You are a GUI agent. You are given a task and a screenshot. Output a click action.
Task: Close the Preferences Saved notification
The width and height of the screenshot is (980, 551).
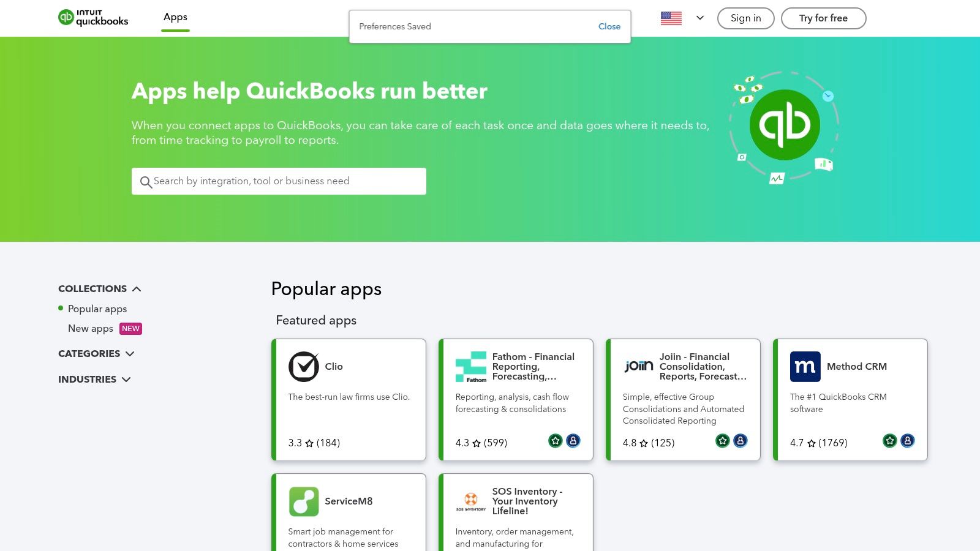[x=609, y=26]
